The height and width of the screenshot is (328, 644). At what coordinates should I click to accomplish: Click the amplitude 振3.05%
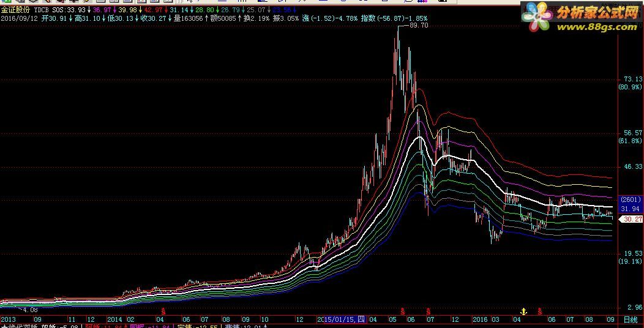click(x=286, y=18)
